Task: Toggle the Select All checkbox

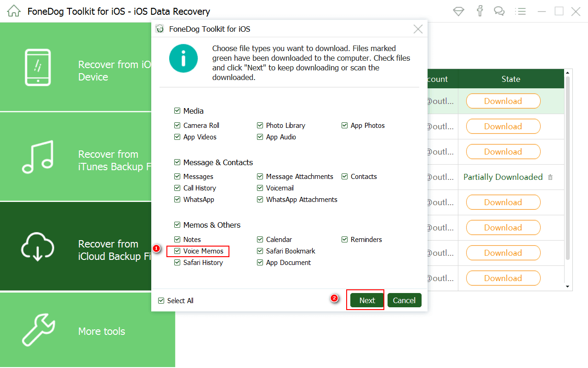Action: pyautogui.click(x=161, y=300)
